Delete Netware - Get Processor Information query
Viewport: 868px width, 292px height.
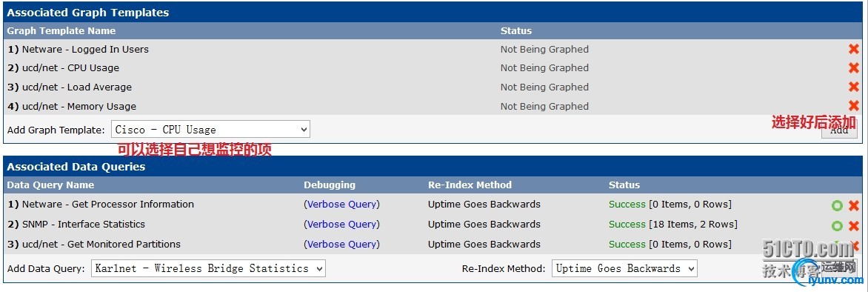point(853,205)
